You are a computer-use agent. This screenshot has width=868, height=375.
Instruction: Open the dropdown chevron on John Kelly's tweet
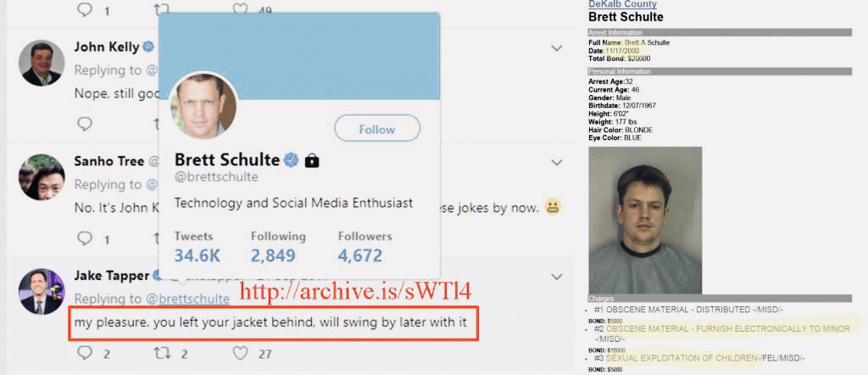557,48
